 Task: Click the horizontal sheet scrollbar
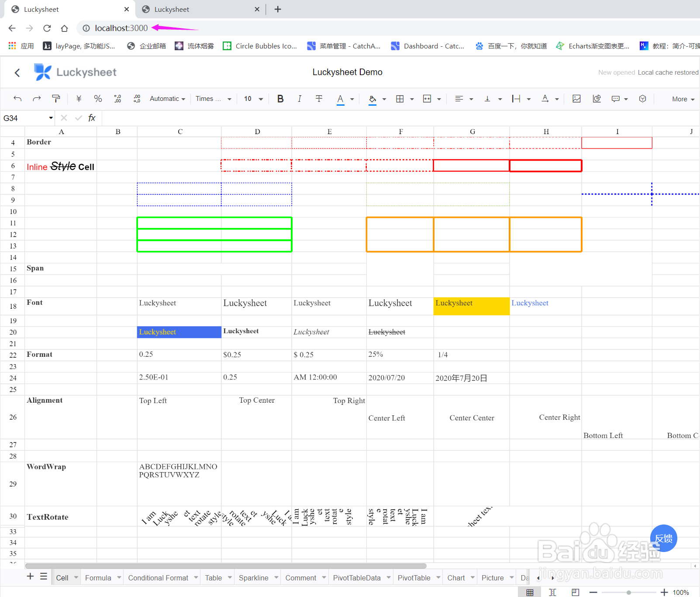(x=226, y=566)
